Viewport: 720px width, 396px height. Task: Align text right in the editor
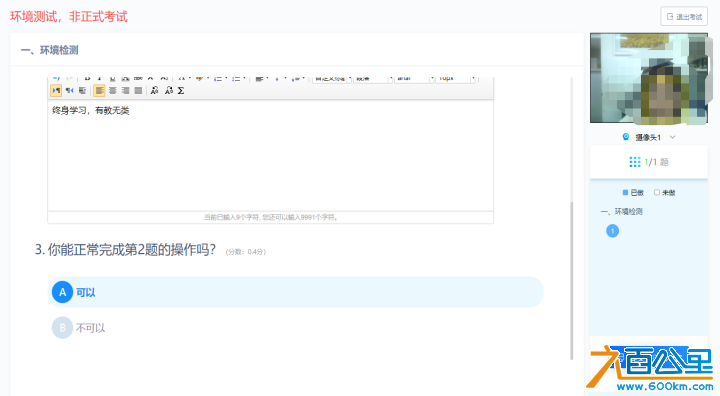click(125, 91)
